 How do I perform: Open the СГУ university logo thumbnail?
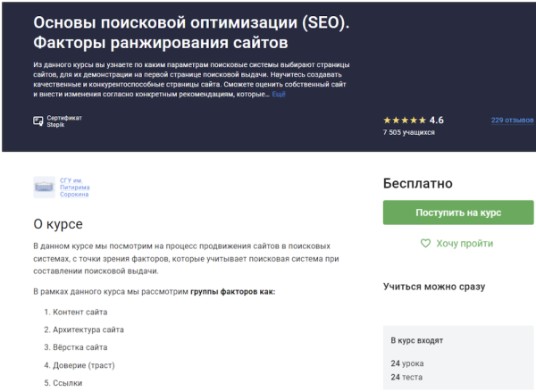(44, 187)
